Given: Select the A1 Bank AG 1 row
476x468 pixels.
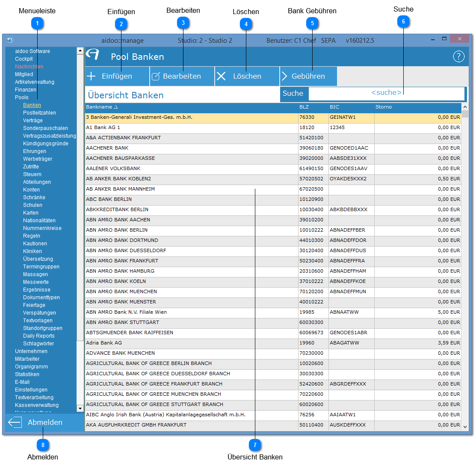Looking at the screenshot, I should click(273, 128).
